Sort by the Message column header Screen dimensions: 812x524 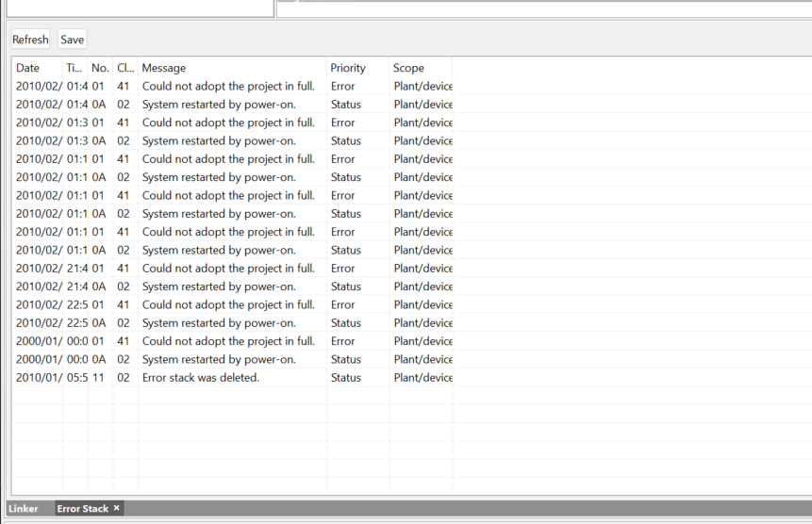tap(232, 68)
